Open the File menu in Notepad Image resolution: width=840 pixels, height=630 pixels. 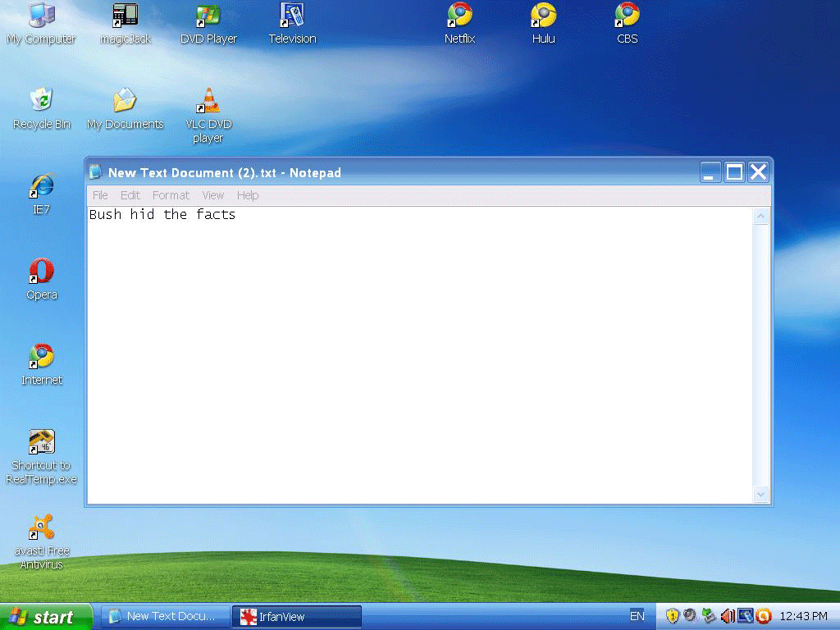tap(100, 195)
